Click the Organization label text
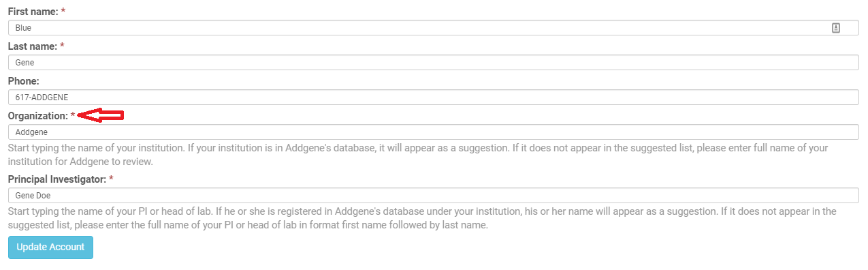This screenshot has width=868, height=270. (37, 116)
